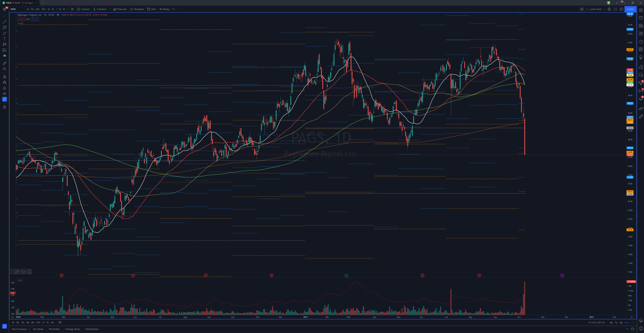Remove drawings with the trash icon
This screenshot has width=644, height=333.
click(x=4, y=107)
